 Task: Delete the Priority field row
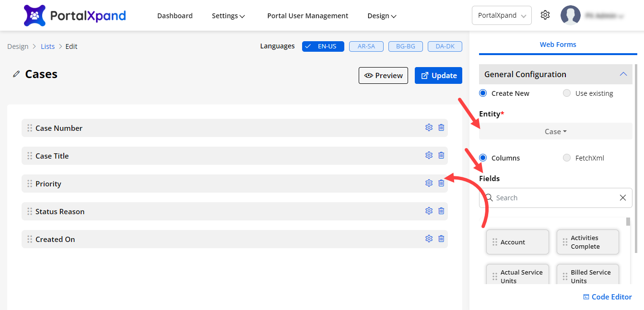tap(441, 183)
